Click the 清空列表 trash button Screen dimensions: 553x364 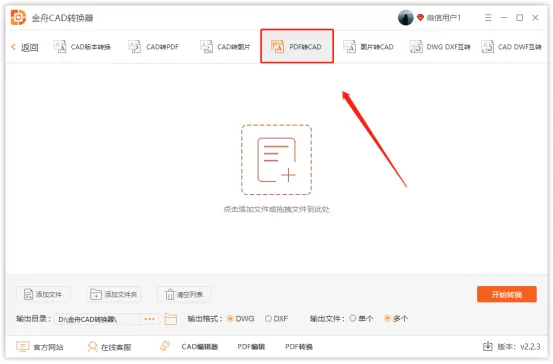click(184, 294)
